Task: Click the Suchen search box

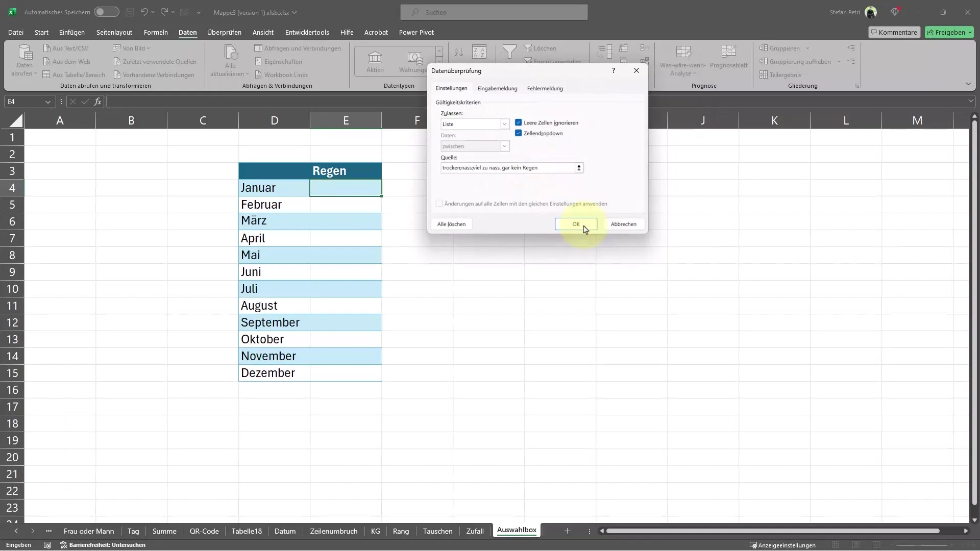Action: pyautogui.click(x=494, y=12)
